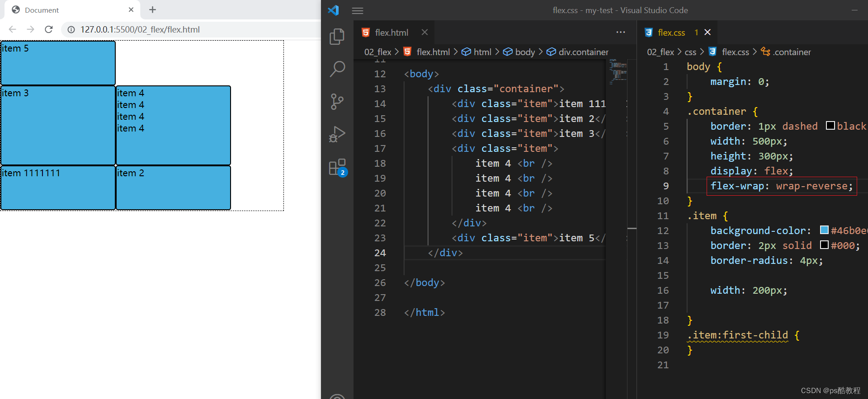Click the item 3 box in browser
Screen dimensions: 868x399
(58, 125)
